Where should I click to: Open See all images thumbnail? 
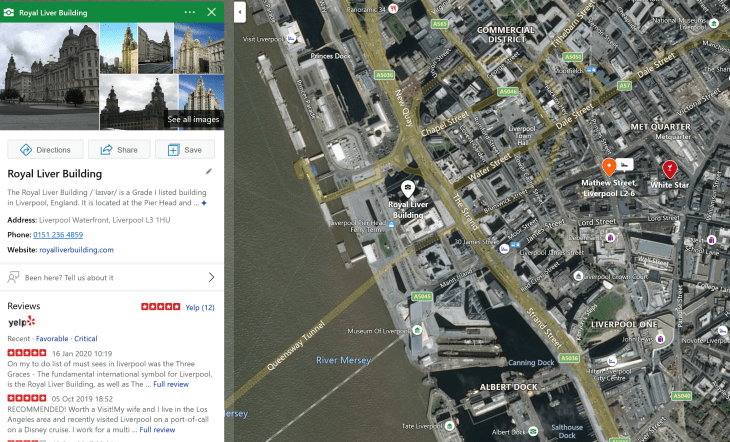click(x=194, y=119)
